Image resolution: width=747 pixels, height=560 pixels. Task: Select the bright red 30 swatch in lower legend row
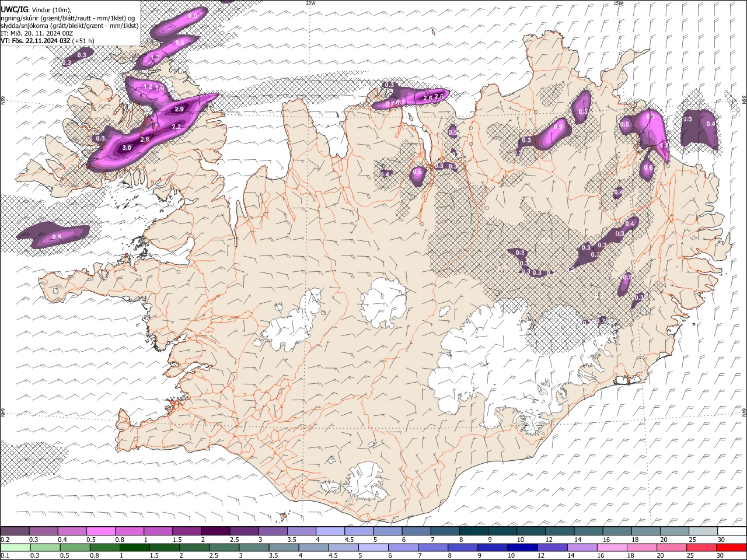point(731,547)
